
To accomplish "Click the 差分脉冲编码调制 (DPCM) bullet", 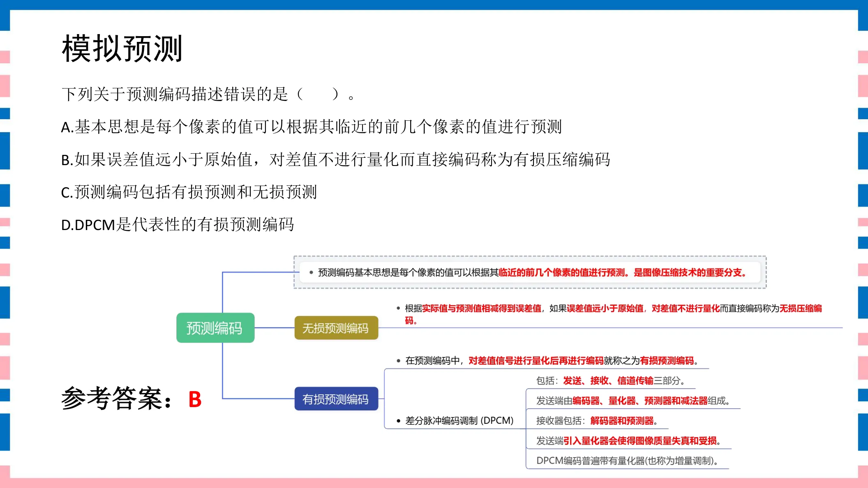I will tap(455, 421).
